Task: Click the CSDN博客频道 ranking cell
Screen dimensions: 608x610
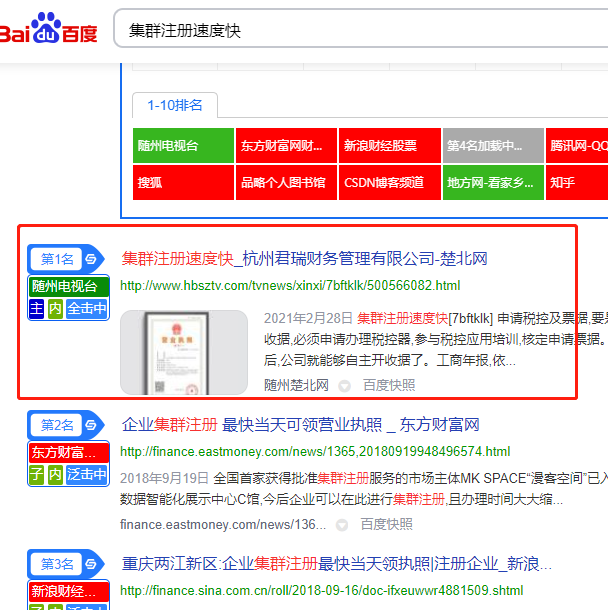Action: [390, 182]
